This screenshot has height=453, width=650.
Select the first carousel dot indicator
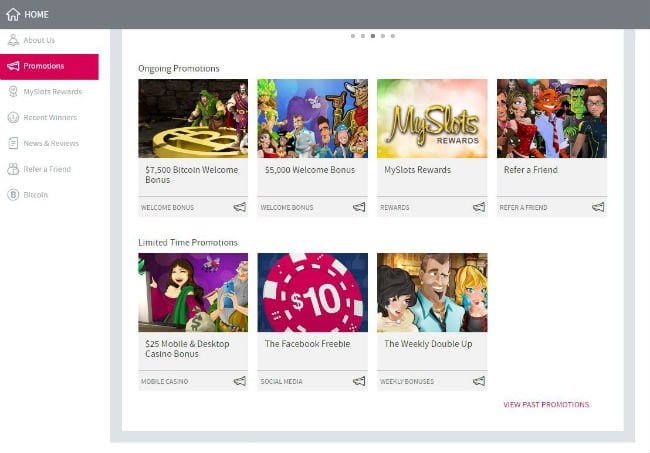pyautogui.click(x=353, y=35)
